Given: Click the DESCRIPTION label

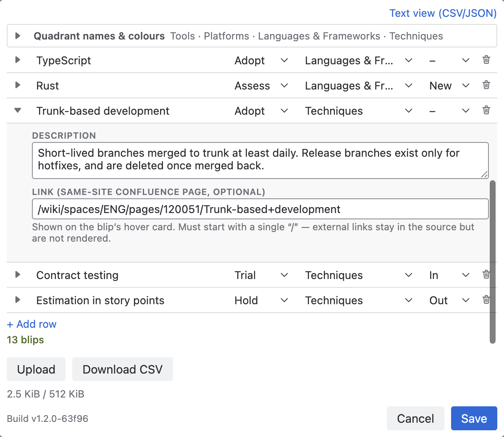Looking at the screenshot, I should (x=64, y=136).
